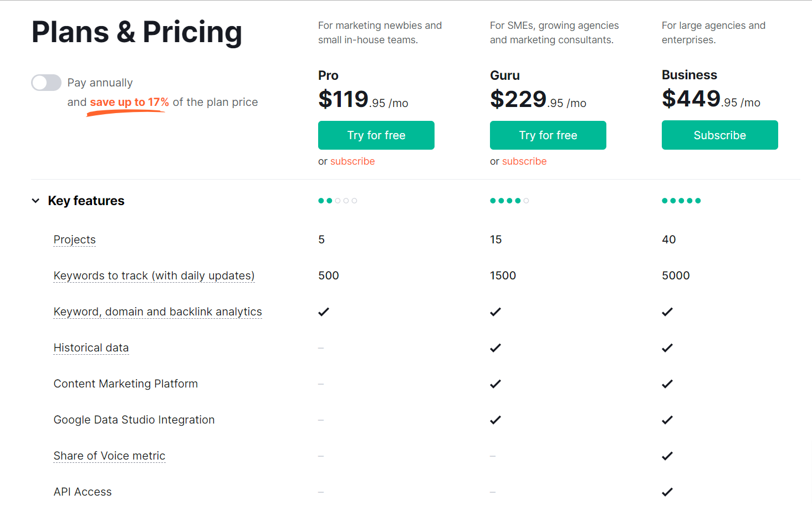Screen dimensions: 812x515
Task: Click the subscribe link under Pro plan
Action: 353,161
